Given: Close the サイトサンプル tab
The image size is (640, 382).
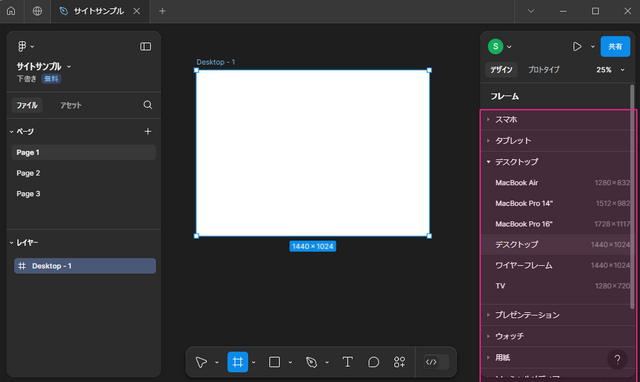Looking at the screenshot, I should pos(137,11).
